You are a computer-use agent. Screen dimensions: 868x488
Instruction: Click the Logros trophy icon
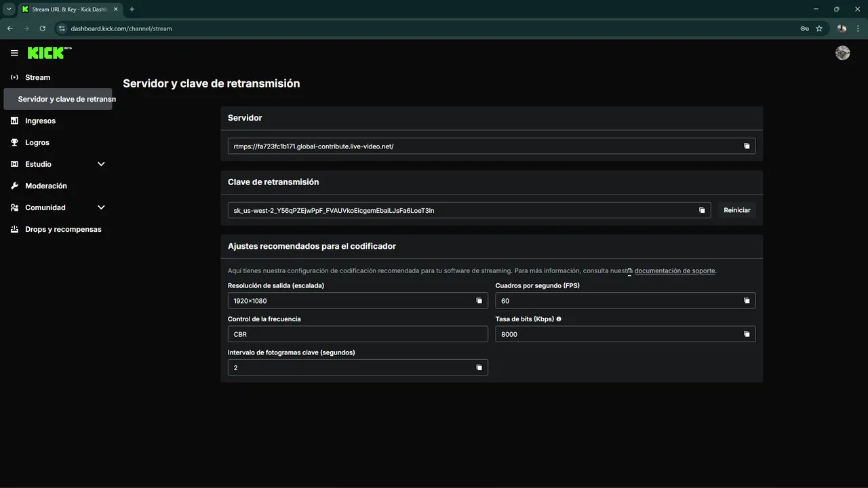(15, 142)
